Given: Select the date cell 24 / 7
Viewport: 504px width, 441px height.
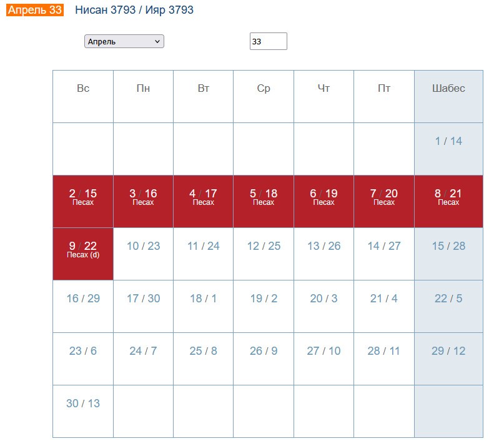Looking at the screenshot, I should tap(143, 351).
